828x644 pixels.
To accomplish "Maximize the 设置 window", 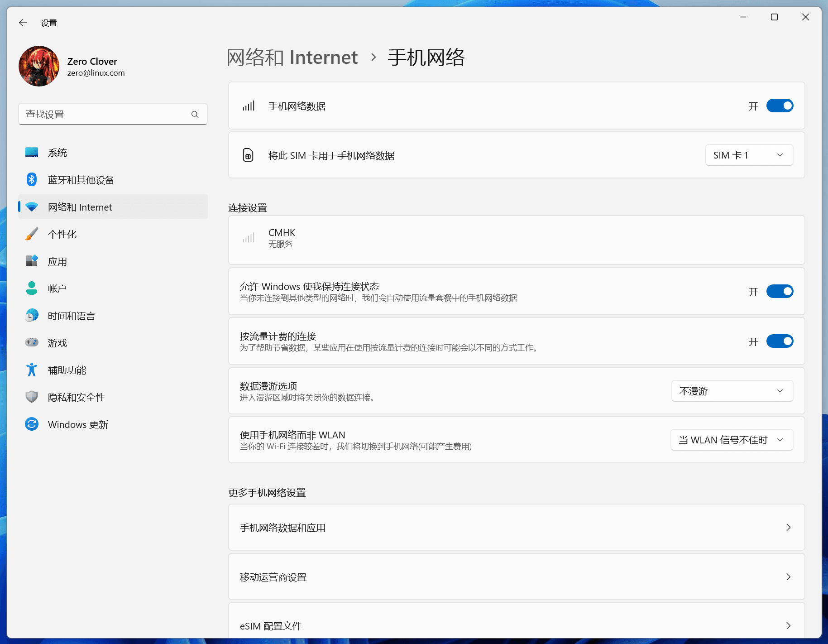I will click(774, 17).
